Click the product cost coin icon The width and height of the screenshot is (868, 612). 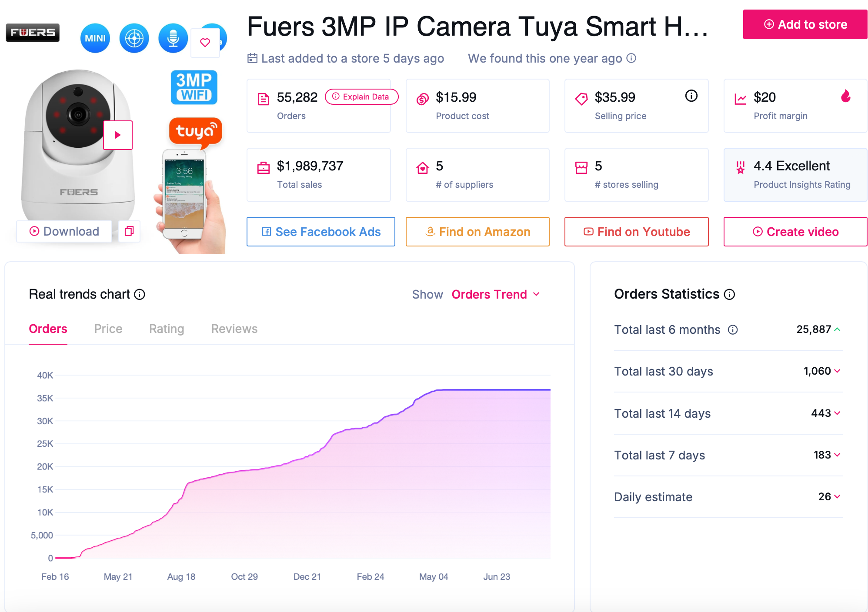pos(422,99)
